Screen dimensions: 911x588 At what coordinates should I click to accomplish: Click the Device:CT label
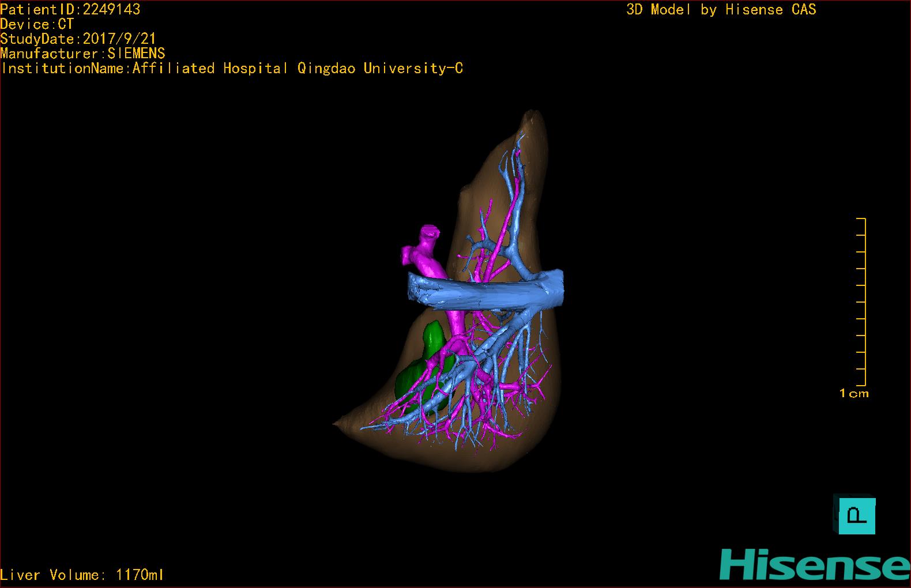point(37,24)
